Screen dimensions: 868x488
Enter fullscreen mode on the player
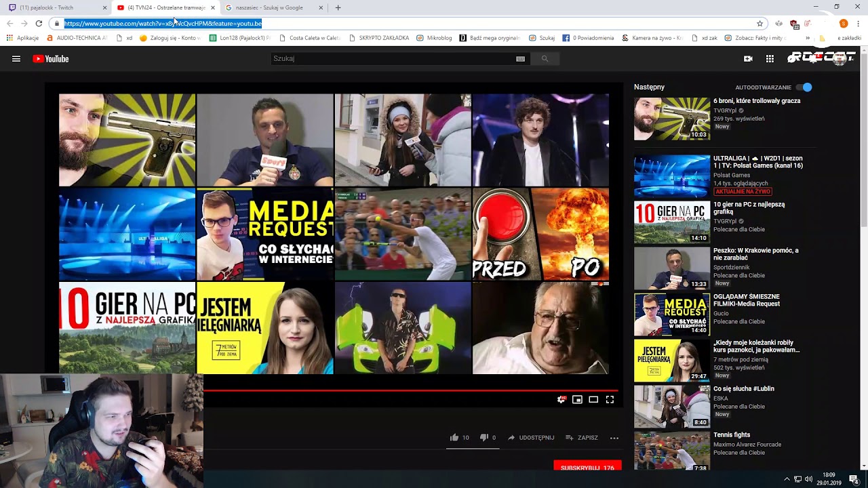610,400
